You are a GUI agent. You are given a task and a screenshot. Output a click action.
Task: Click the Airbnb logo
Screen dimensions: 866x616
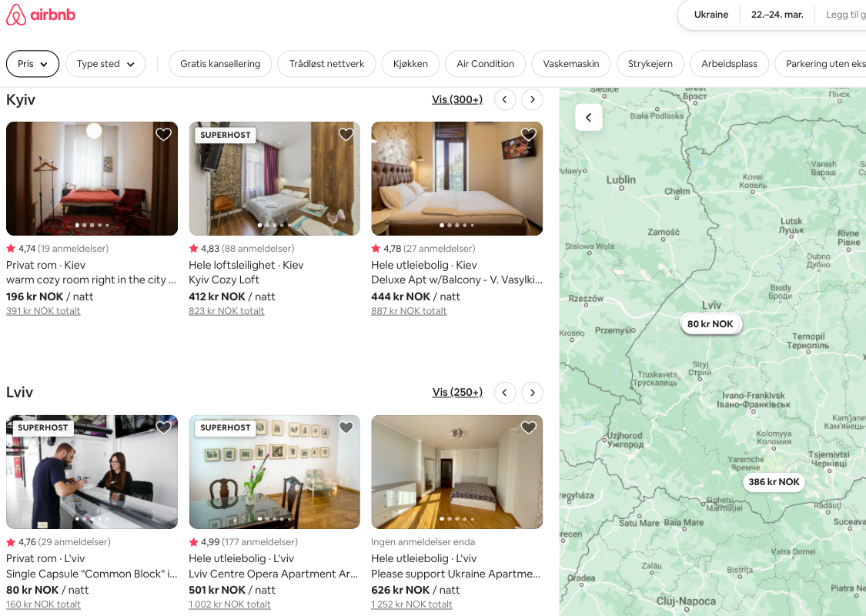click(41, 15)
